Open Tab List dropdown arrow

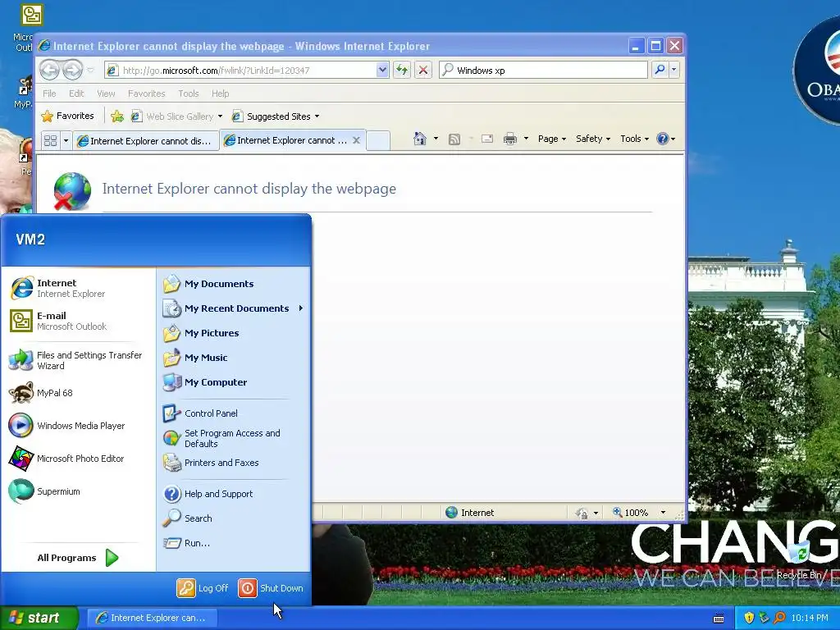(66, 141)
